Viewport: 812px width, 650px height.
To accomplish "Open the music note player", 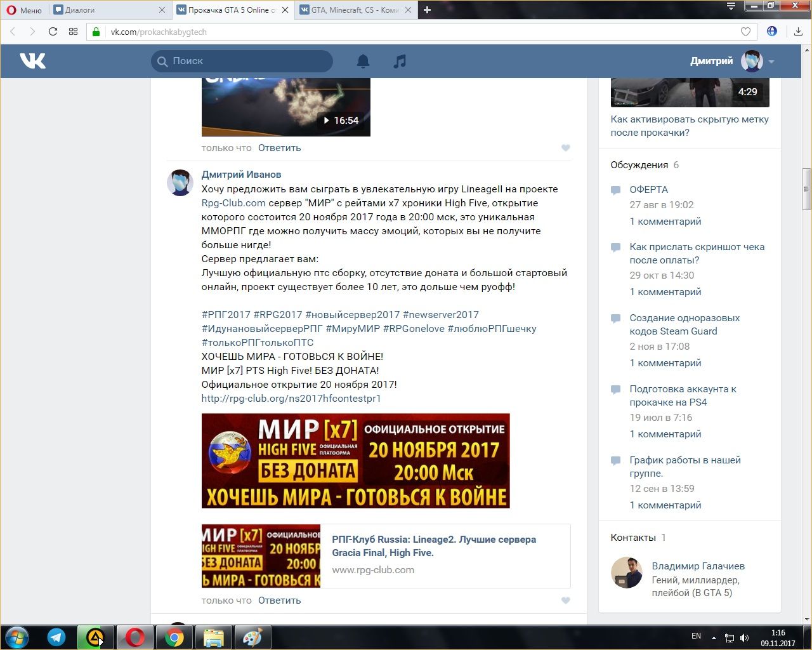I will [x=400, y=61].
